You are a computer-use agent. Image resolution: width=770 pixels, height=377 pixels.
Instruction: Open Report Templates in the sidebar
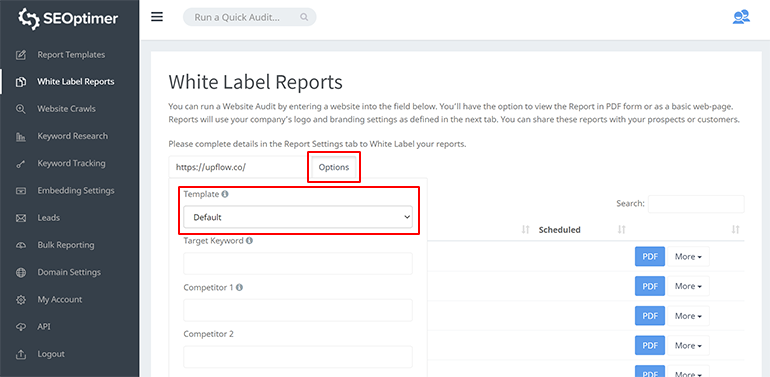click(70, 54)
